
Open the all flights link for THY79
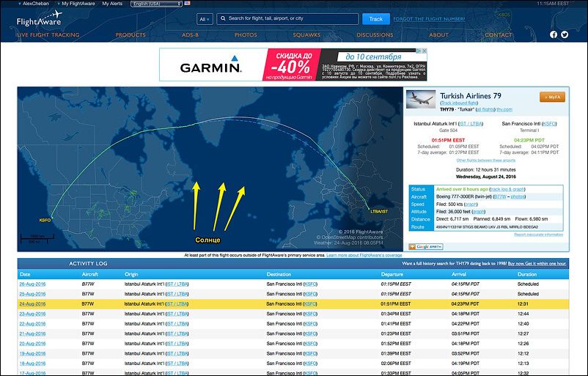tap(485, 109)
